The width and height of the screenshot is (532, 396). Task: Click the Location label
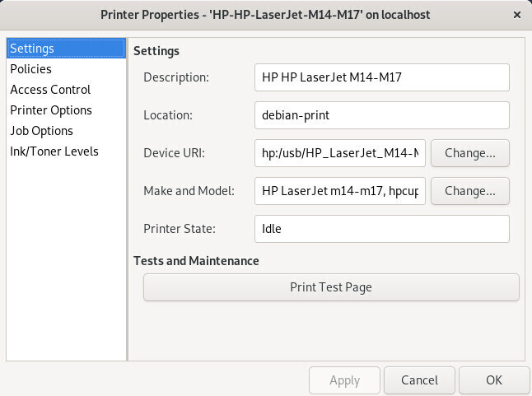tap(168, 115)
